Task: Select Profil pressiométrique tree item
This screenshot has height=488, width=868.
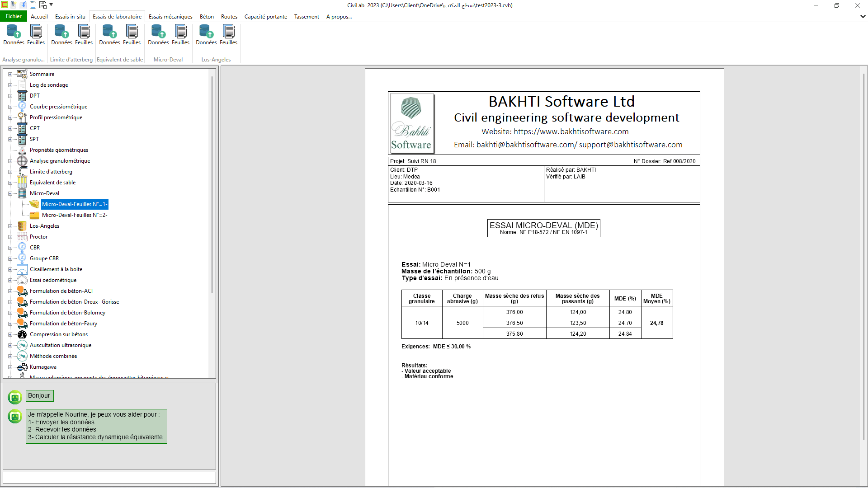Action: [x=56, y=117]
